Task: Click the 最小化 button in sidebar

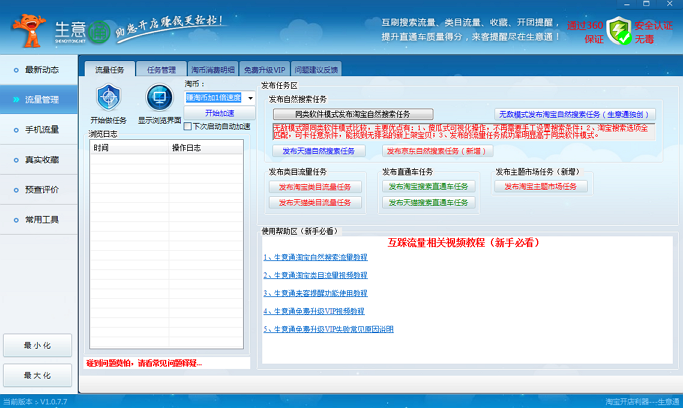Action: click(37, 345)
